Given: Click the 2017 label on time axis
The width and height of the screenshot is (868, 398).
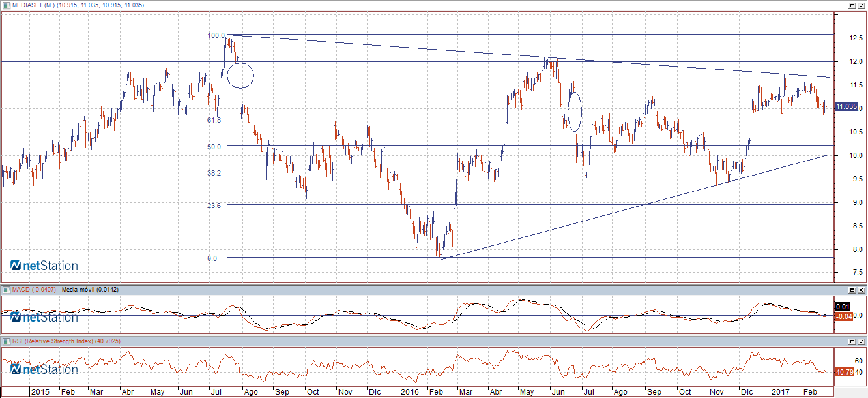Looking at the screenshot, I should [x=779, y=392].
